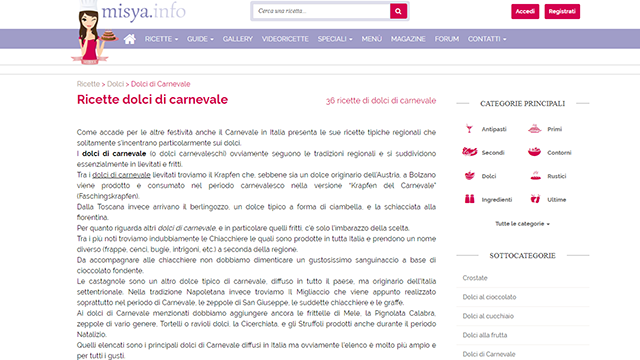Image resolution: width=640 pixels, height=360 pixels.
Task: Click the Registrati button
Action: pos(562,11)
